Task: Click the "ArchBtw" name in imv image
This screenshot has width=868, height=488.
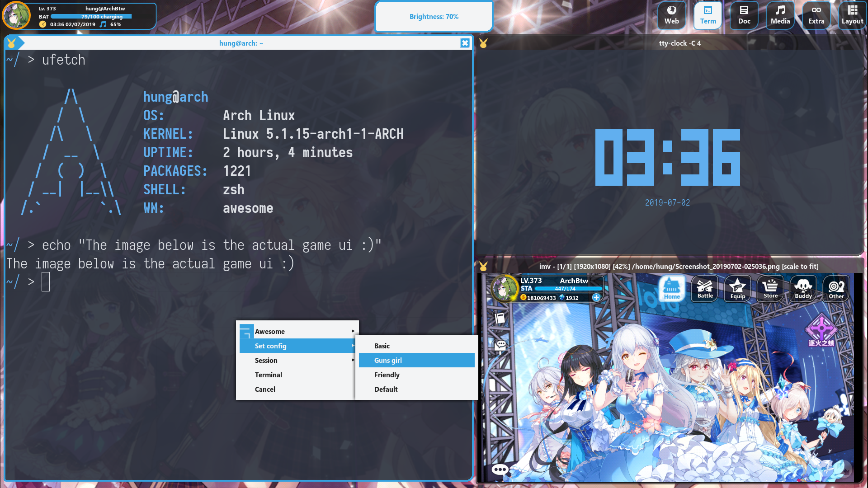Action: pyautogui.click(x=574, y=281)
